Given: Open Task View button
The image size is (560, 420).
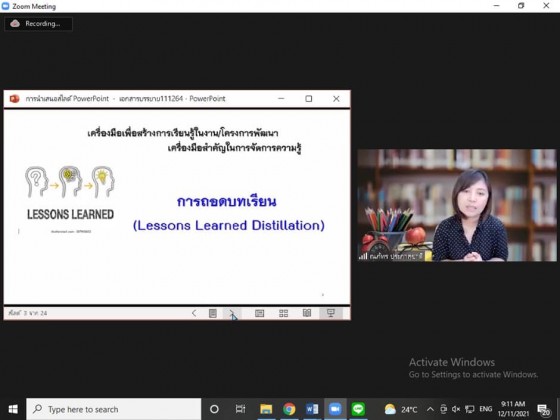Looking at the screenshot, I should (240, 409).
